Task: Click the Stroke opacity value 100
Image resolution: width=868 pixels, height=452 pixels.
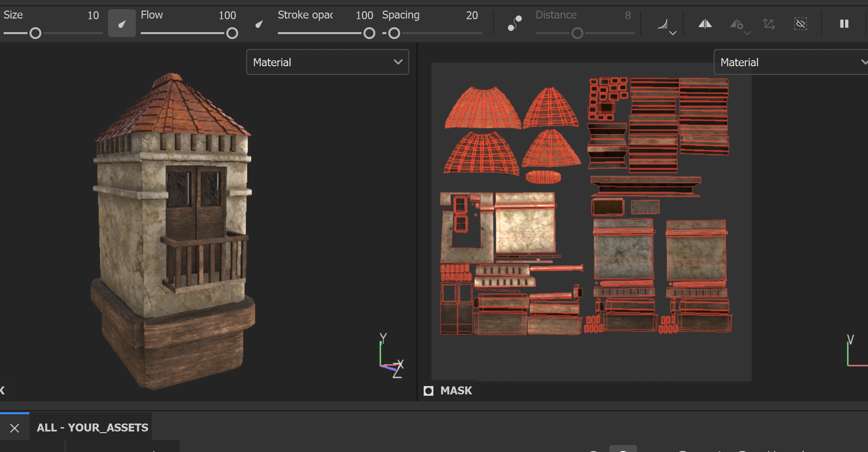Action: [364, 15]
